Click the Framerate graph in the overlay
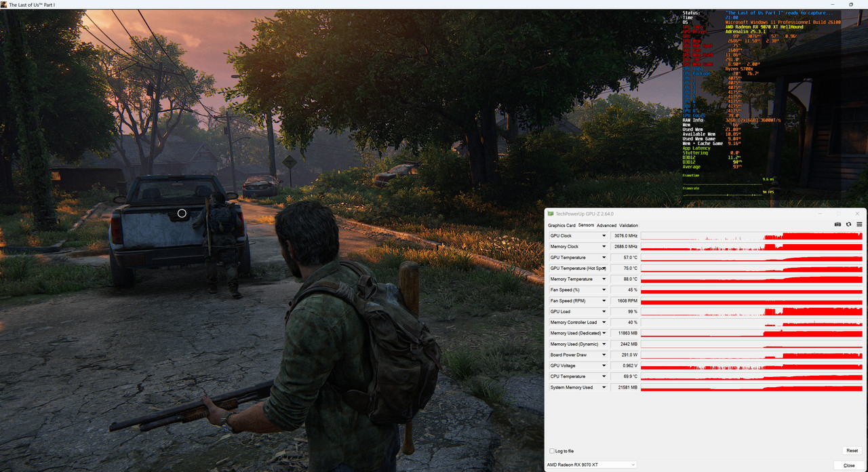Screen dimensions: 868x472 722,194
